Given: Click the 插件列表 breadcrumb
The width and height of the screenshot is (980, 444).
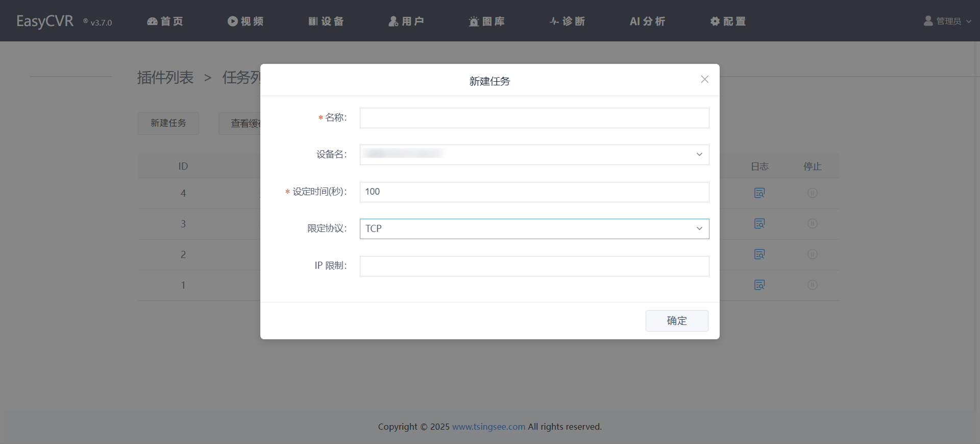Looking at the screenshot, I should click(165, 78).
